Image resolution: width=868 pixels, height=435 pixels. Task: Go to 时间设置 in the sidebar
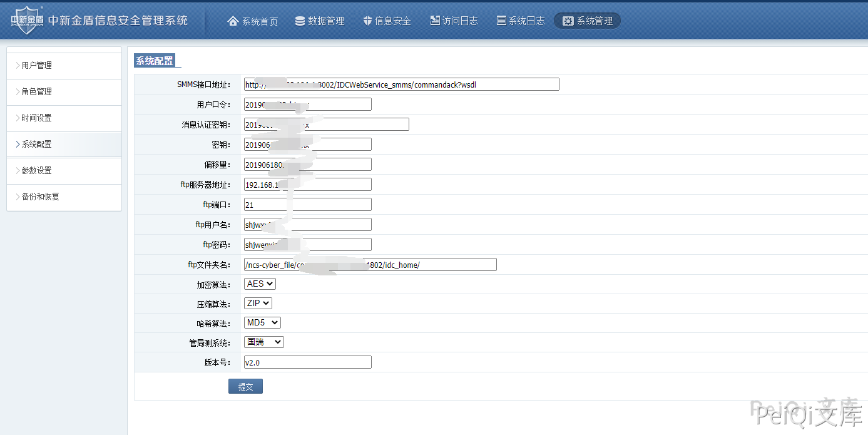click(x=64, y=118)
